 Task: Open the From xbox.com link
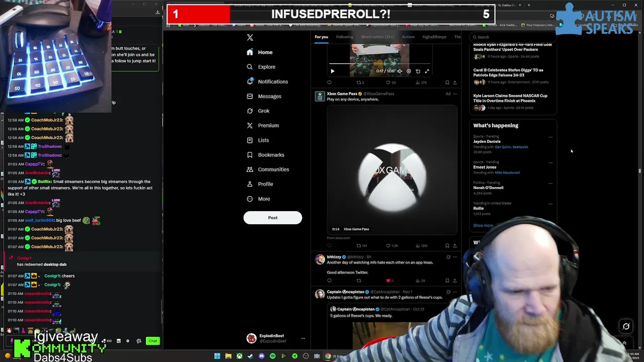[x=338, y=238]
